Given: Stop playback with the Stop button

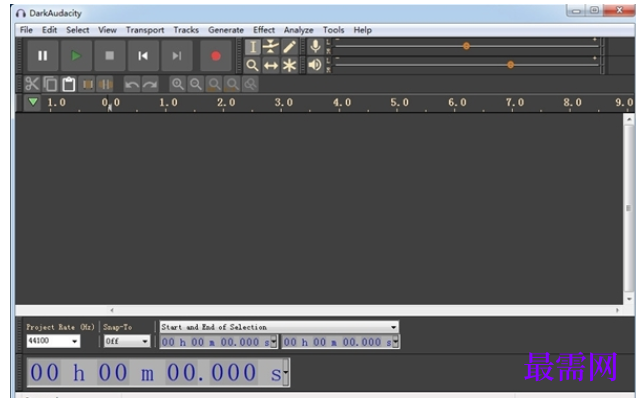Looking at the screenshot, I should [x=110, y=56].
